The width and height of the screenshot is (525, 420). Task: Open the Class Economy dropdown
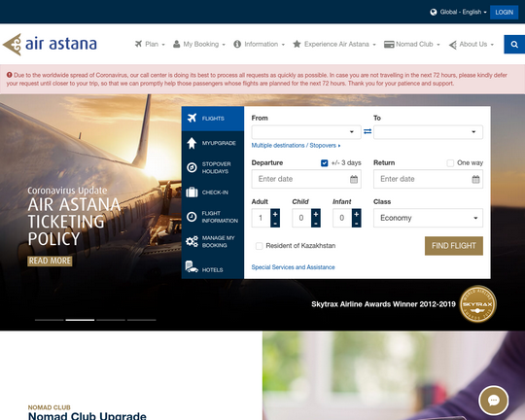click(x=428, y=218)
